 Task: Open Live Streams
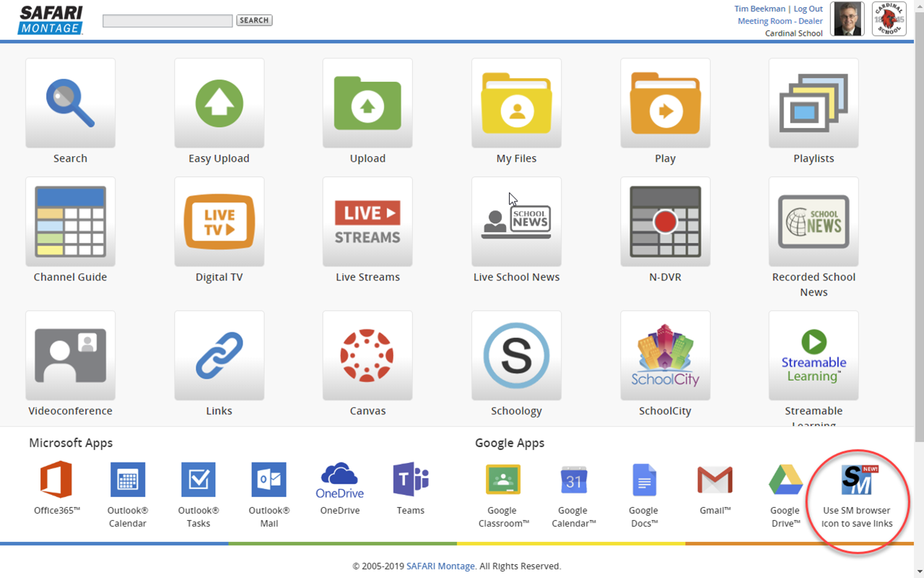click(367, 222)
